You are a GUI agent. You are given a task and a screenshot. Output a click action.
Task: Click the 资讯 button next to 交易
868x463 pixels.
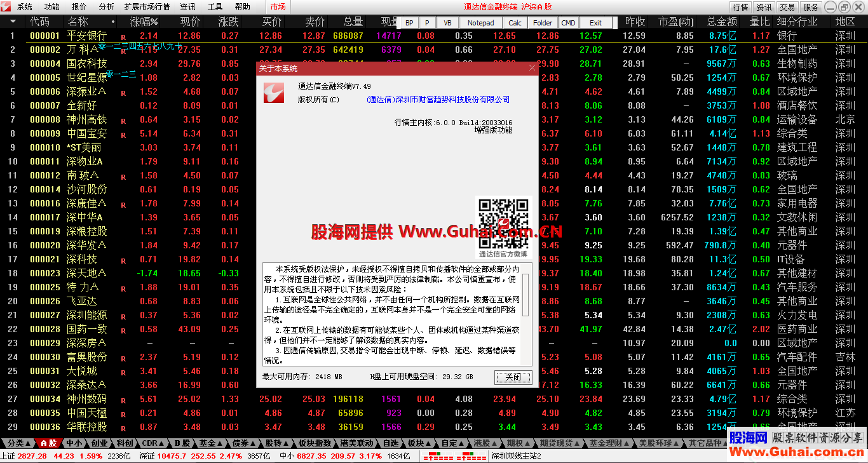tap(764, 7)
